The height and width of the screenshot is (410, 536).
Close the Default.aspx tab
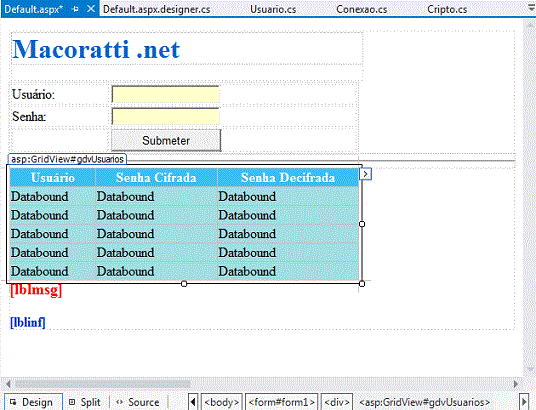(91, 9)
